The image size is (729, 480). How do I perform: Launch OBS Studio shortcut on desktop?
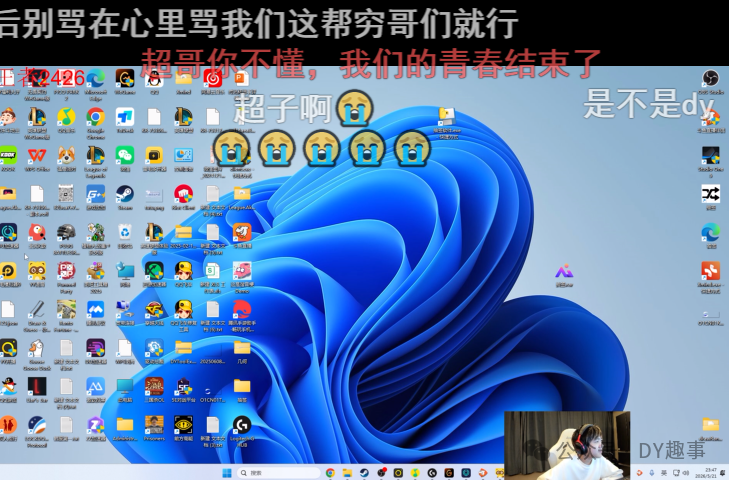[x=711, y=82]
